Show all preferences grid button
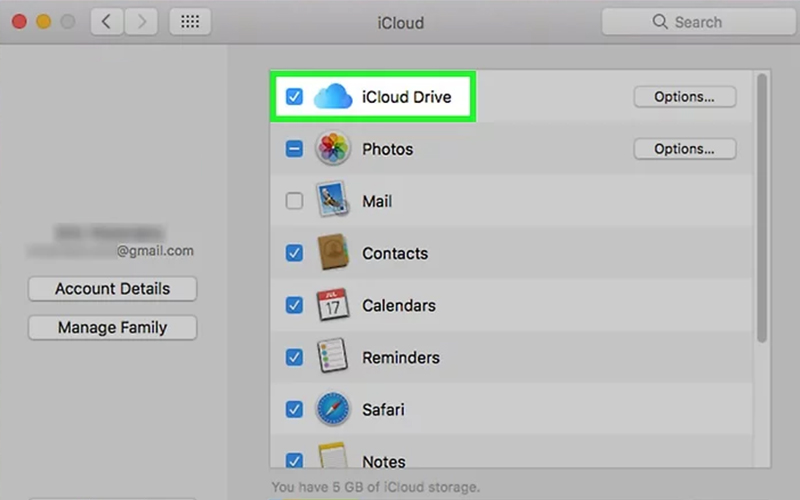Viewport: 800px width, 500px height. pos(189,21)
